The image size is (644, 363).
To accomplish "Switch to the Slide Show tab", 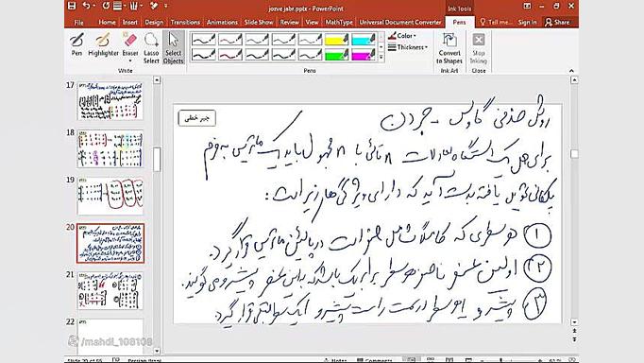I will pyautogui.click(x=259, y=22).
